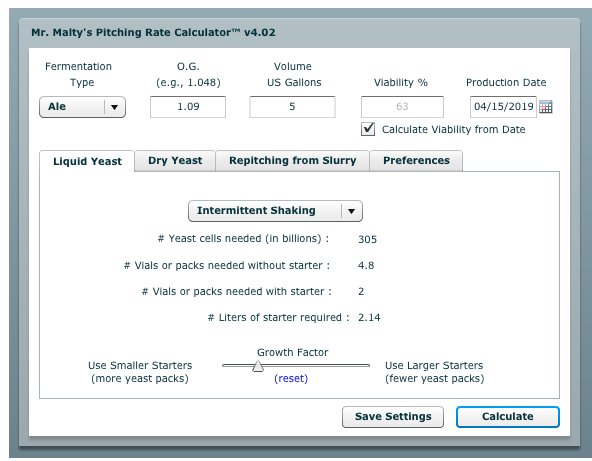Toggle Calculate Viability from Date checkbox
This screenshot has width=592, height=461.
coord(368,129)
